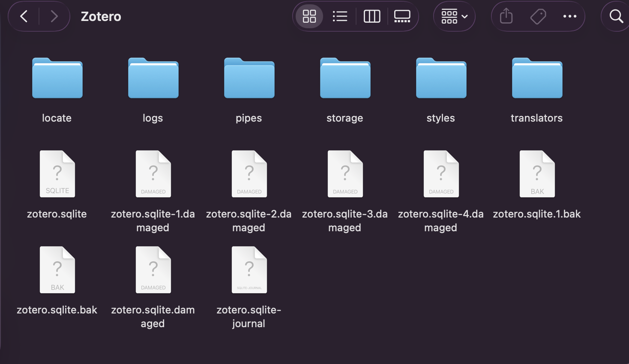Image resolution: width=629 pixels, height=364 pixels.
Task: Open the group-by options dropdown
Action: (x=454, y=17)
